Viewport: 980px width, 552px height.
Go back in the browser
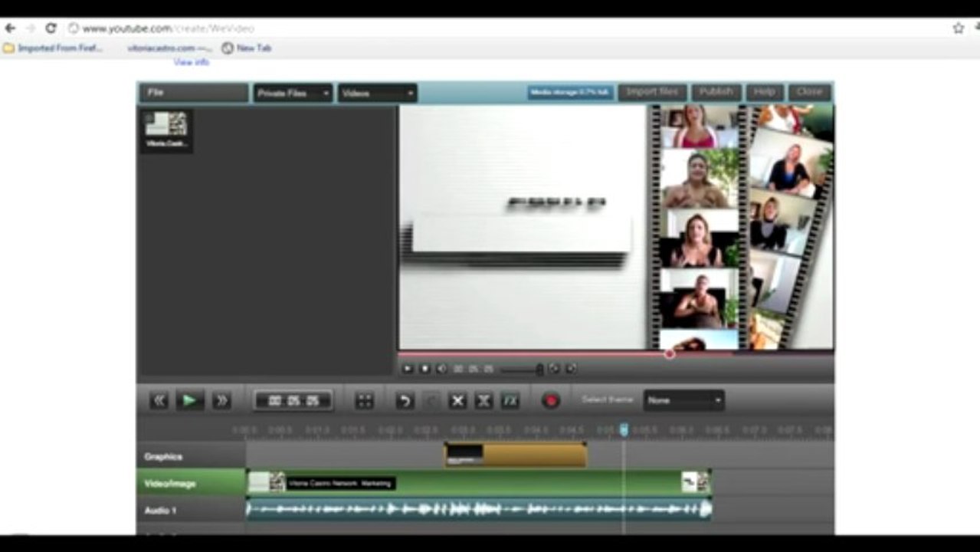(x=10, y=28)
